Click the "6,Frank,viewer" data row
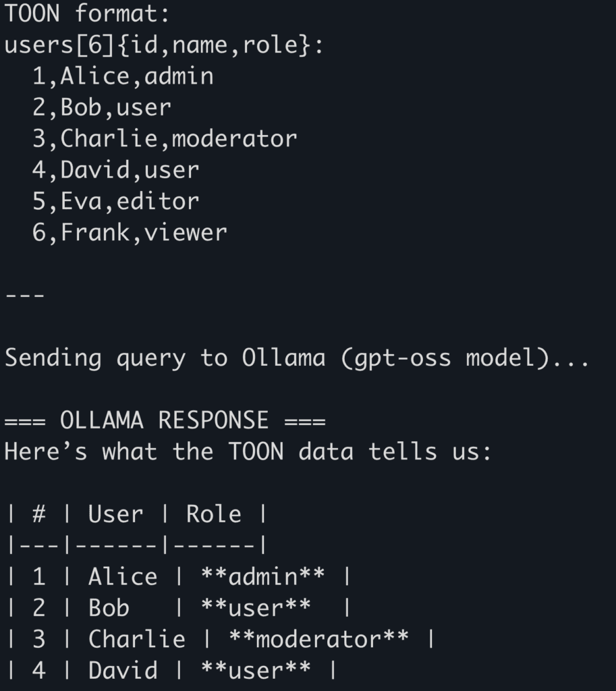Screen dimensions: 616x691 [x=130, y=232]
